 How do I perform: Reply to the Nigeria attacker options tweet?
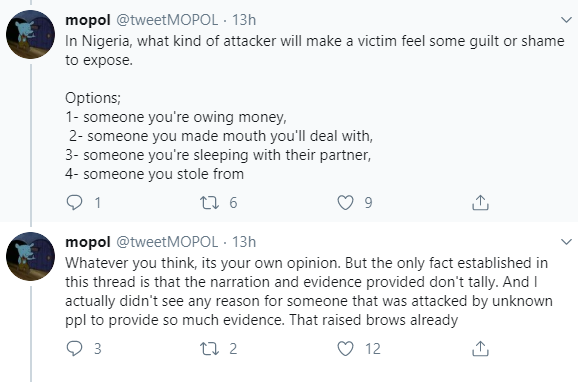pos(74,202)
